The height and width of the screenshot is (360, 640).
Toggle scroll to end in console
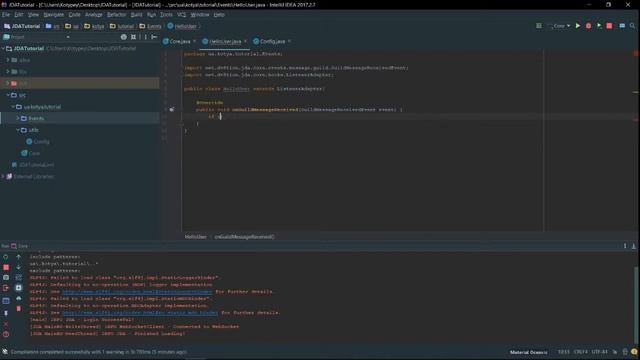click(x=18, y=288)
